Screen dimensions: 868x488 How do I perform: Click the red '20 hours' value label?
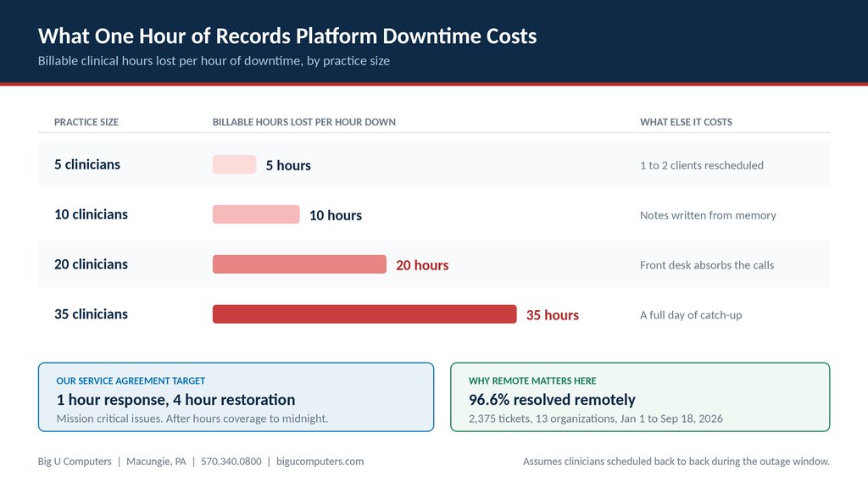coord(422,264)
